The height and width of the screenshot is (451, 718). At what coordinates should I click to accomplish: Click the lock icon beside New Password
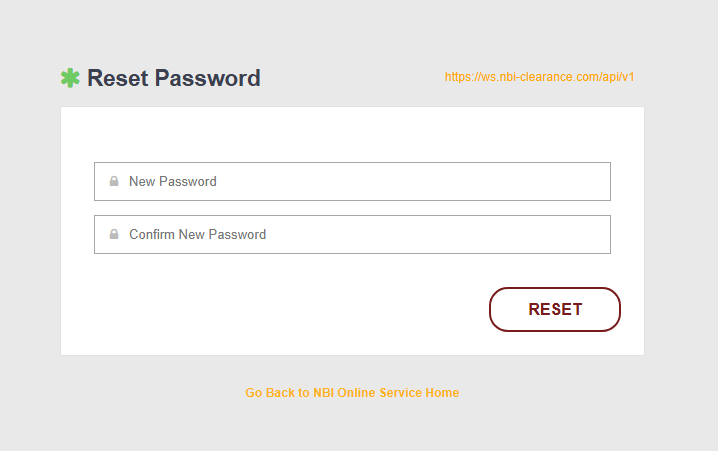tap(114, 182)
